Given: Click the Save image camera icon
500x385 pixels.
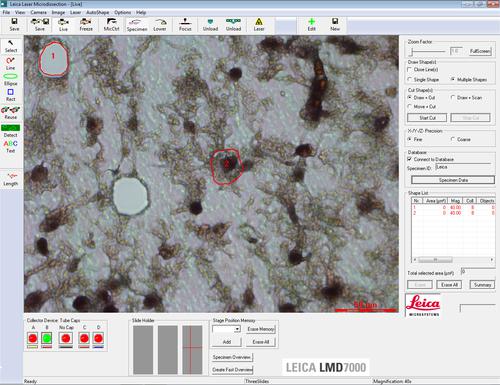Looking at the screenshot, I should tap(40, 25).
